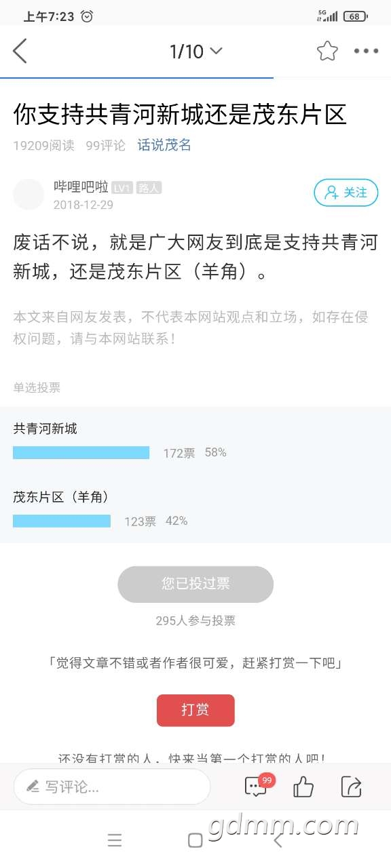Screen dimensions: 391x868
Task: Tap the Android home square button
Action: [195, 841]
